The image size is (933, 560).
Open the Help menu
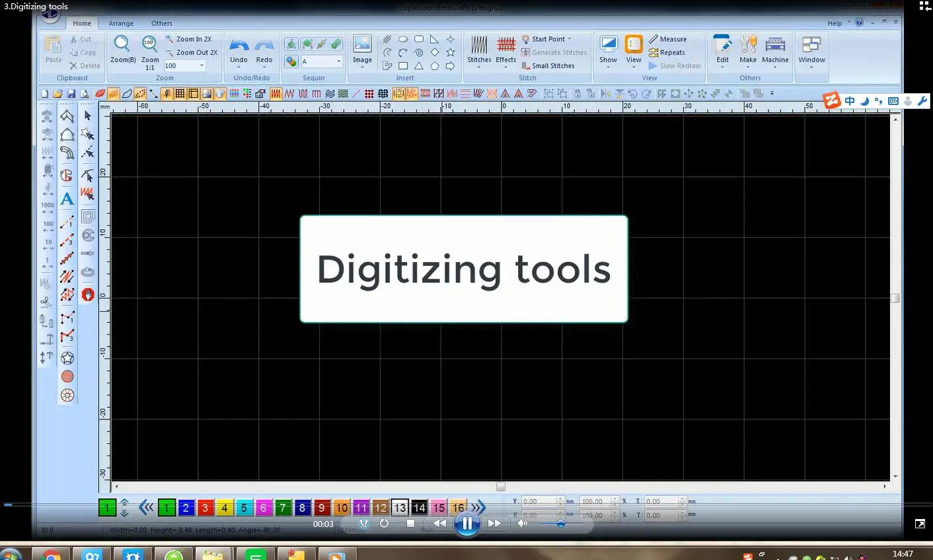click(835, 23)
